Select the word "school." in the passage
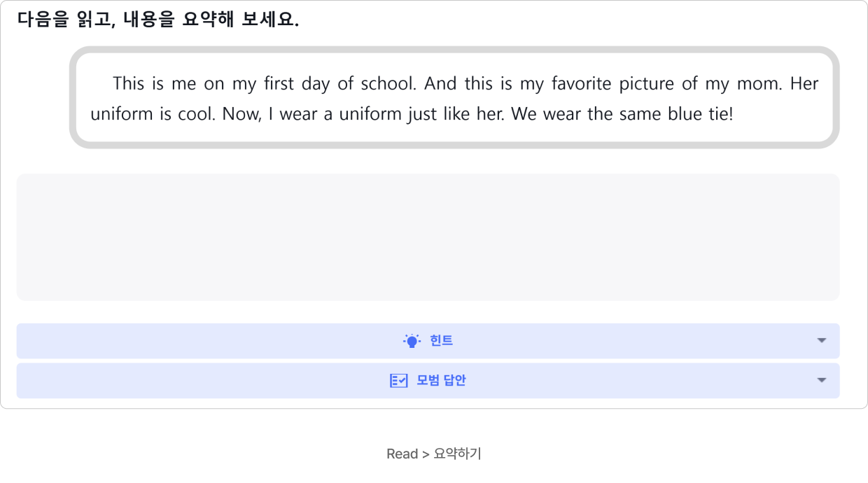The image size is (868, 483). (388, 84)
